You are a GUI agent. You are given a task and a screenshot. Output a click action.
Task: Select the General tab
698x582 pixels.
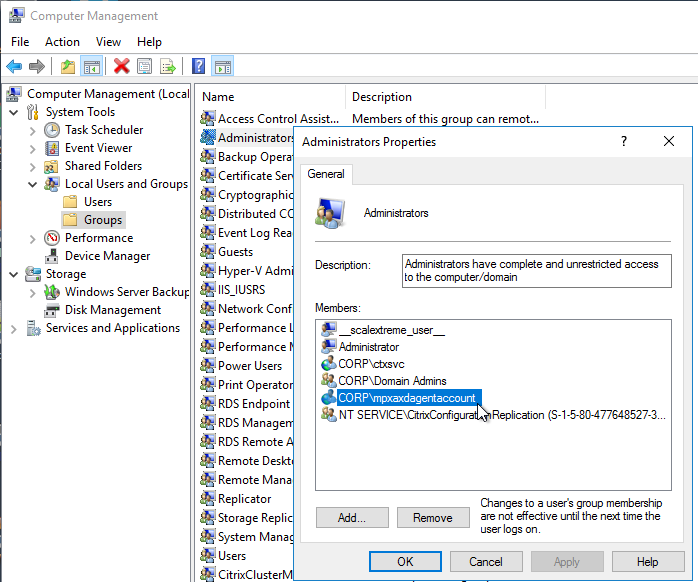(x=326, y=174)
